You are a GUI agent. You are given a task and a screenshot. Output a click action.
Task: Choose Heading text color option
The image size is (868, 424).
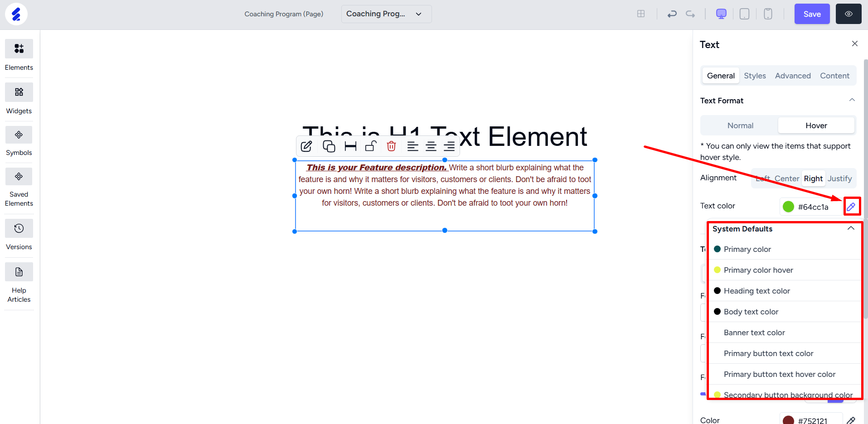click(x=784, y=291)
